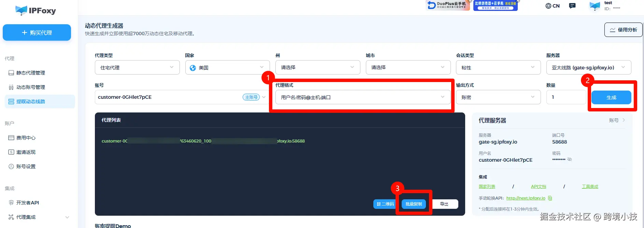Click the 批量复制 bulk copy button
The image size is (644, 228).
tap(414, 204)
